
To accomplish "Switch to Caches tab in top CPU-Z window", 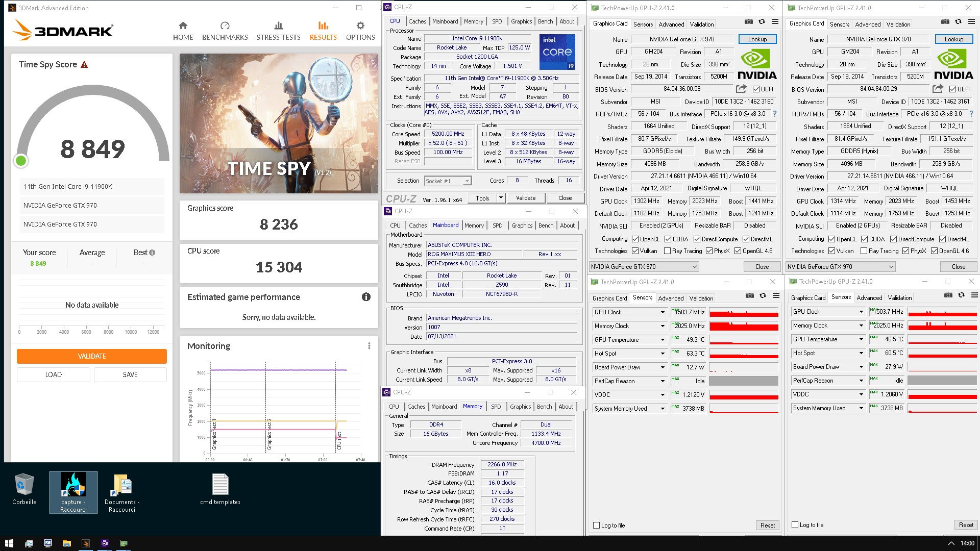I will [x=417, y=21].
